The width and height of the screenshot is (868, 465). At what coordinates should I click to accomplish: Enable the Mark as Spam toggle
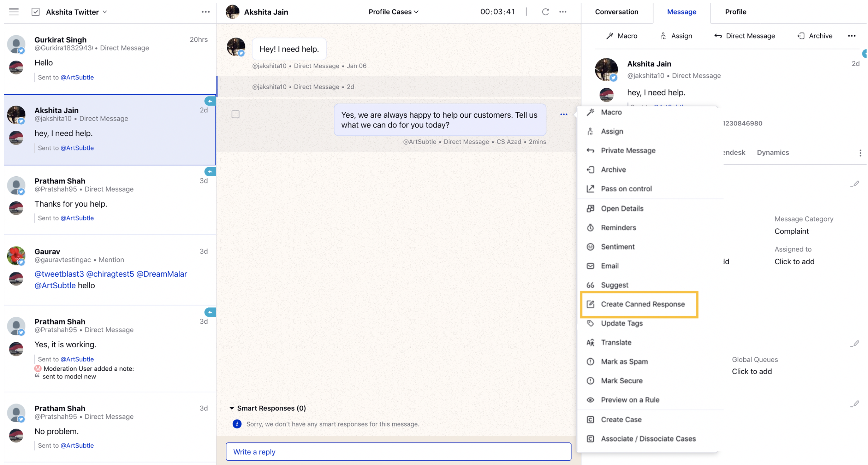pos(624,361)
